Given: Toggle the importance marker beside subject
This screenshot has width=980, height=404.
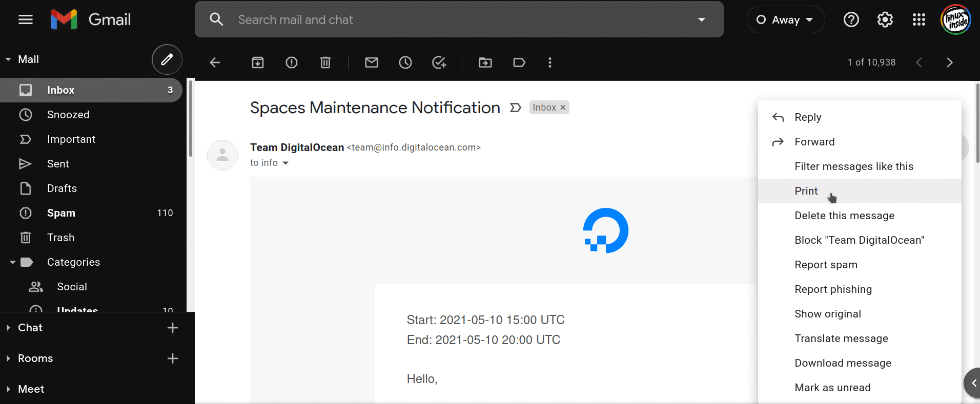Looking at the screenshot, I should point(516,108).
